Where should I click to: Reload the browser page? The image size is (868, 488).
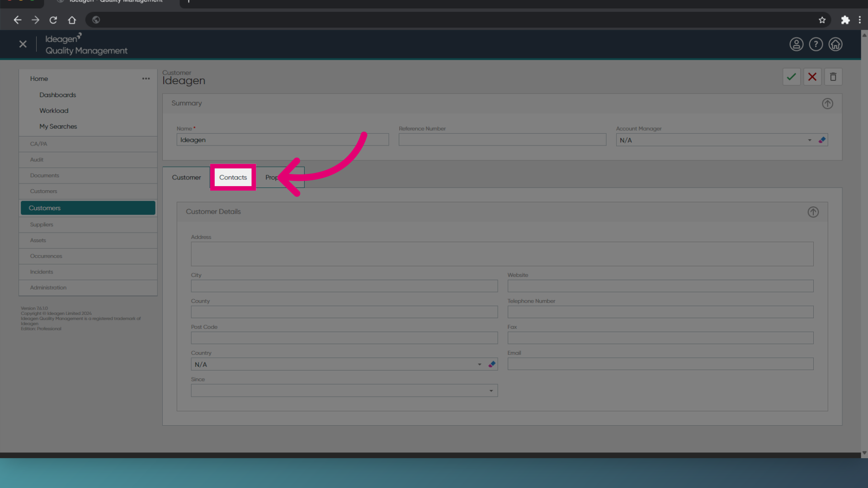tap(53, 20)
